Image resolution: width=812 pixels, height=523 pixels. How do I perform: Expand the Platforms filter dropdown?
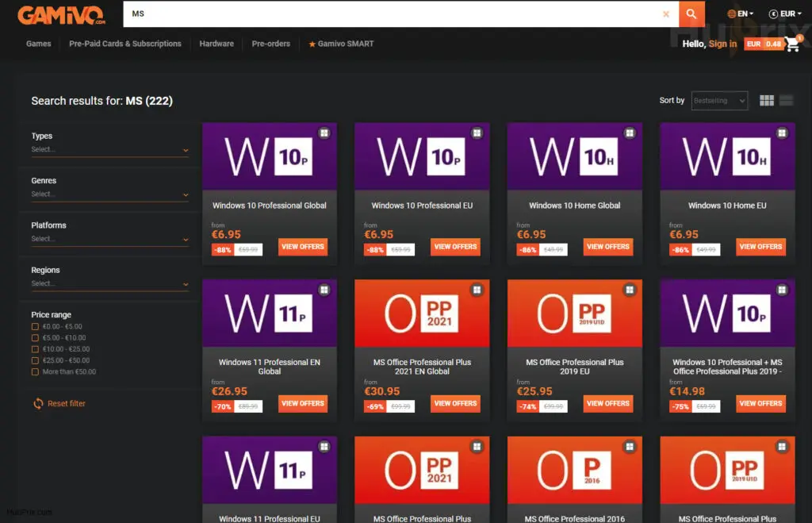coord(109,239)
